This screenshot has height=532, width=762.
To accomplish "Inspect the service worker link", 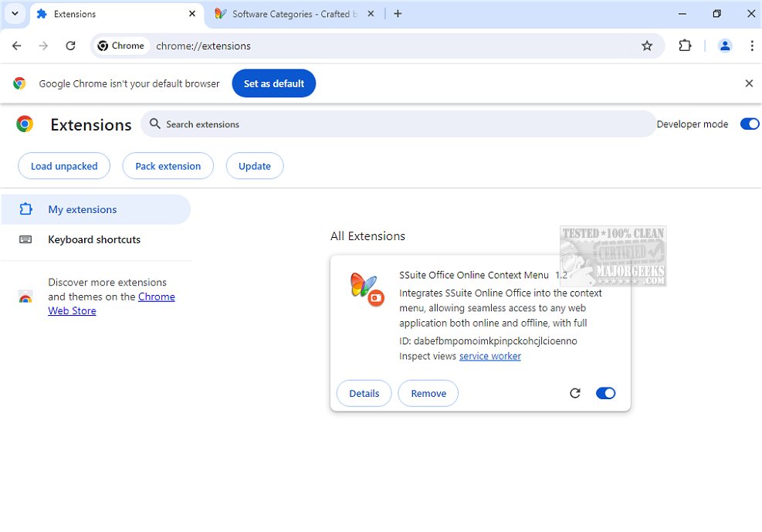I will click(x=489, y=356).
